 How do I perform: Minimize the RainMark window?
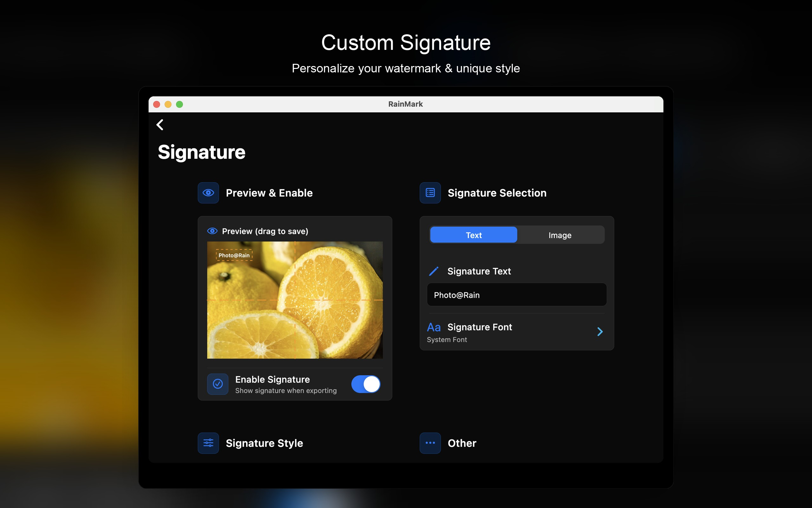(168, 104)
